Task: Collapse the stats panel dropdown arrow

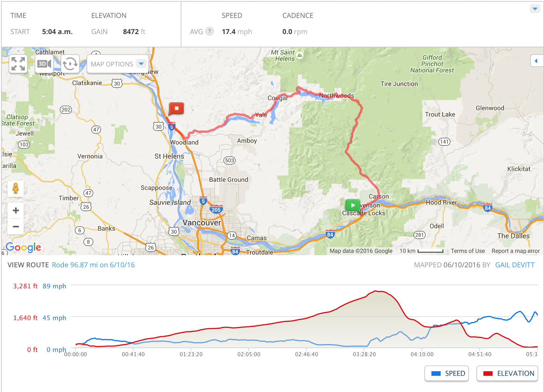Action: click(534, 8)
